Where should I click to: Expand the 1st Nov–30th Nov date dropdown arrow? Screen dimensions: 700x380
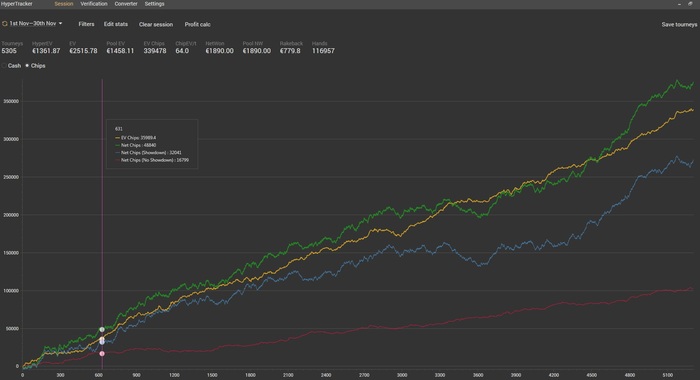point(60,23)
